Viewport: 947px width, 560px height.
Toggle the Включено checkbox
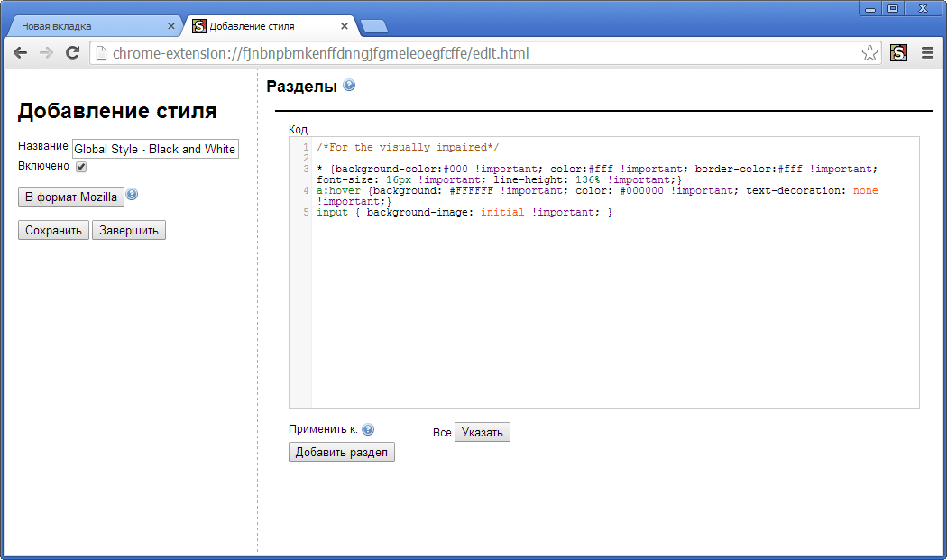click(x=81, y=167)
